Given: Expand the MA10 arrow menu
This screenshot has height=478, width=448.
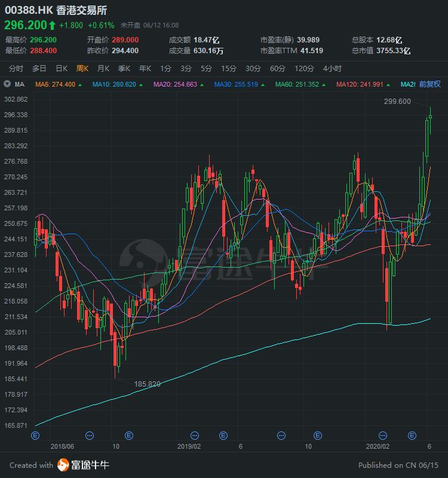Looking at the screenshot, I should (x=142, y=84).
